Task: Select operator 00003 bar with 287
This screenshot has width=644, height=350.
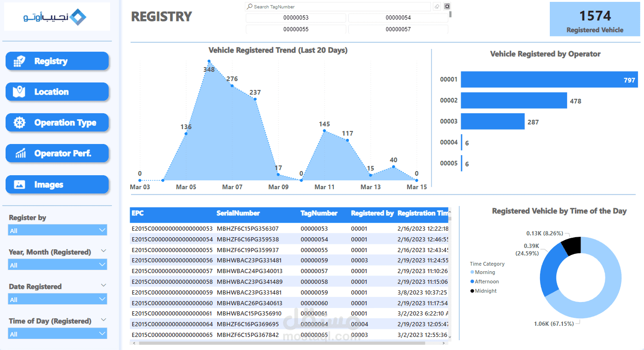Action: tap(492, 122)
